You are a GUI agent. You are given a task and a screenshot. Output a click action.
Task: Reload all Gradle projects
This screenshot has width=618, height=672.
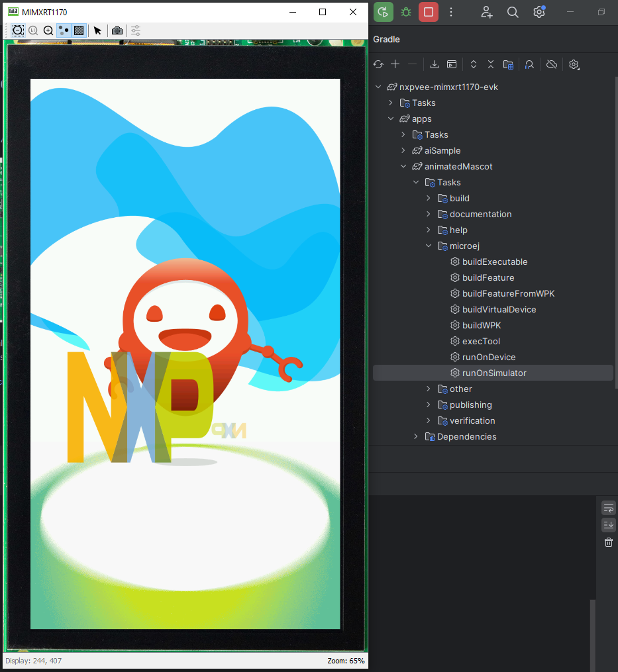[378, 64]
